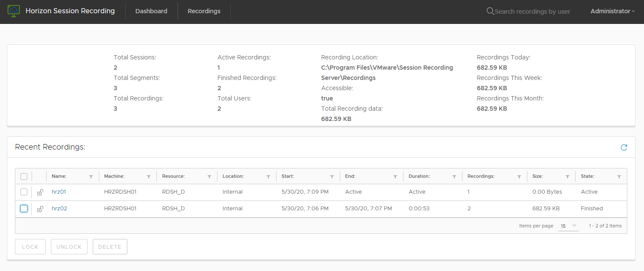Open the items per page dropdown
Image resolution: width=644 pixels, height=271 pixels.
568,226
